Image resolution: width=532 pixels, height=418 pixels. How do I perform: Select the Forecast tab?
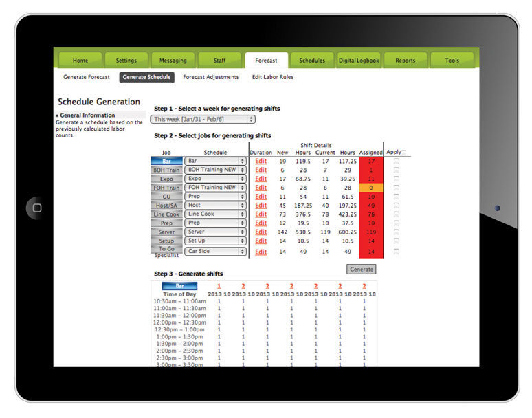tap(266, 60)
